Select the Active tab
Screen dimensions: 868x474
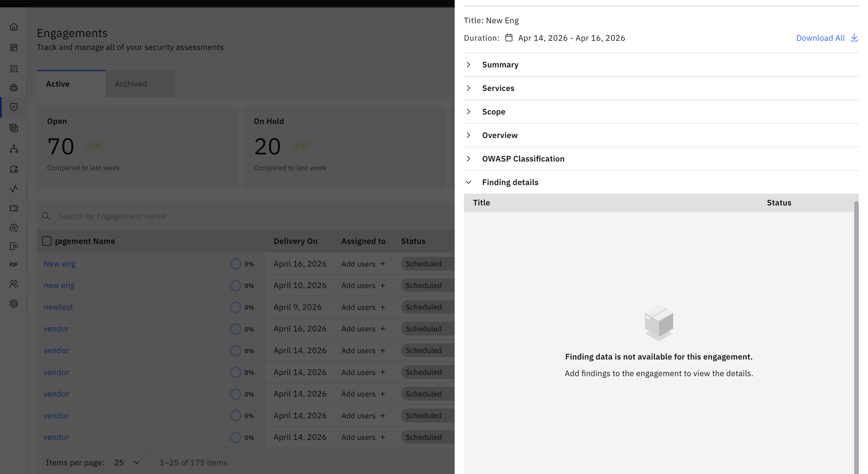(58, 84)
